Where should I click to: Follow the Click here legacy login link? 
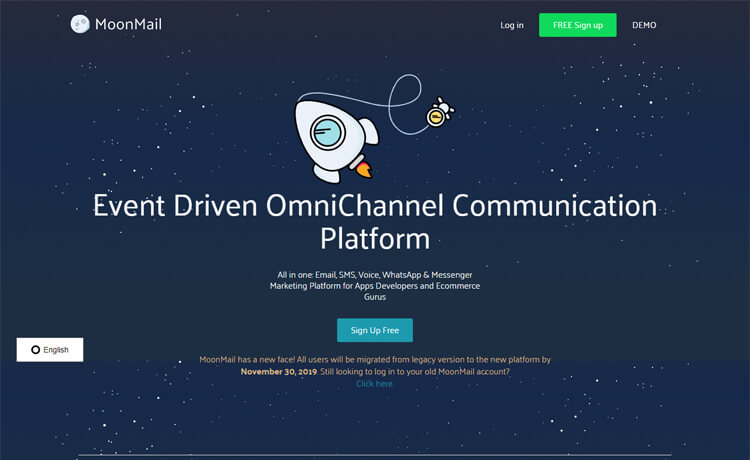pos(374,383)
